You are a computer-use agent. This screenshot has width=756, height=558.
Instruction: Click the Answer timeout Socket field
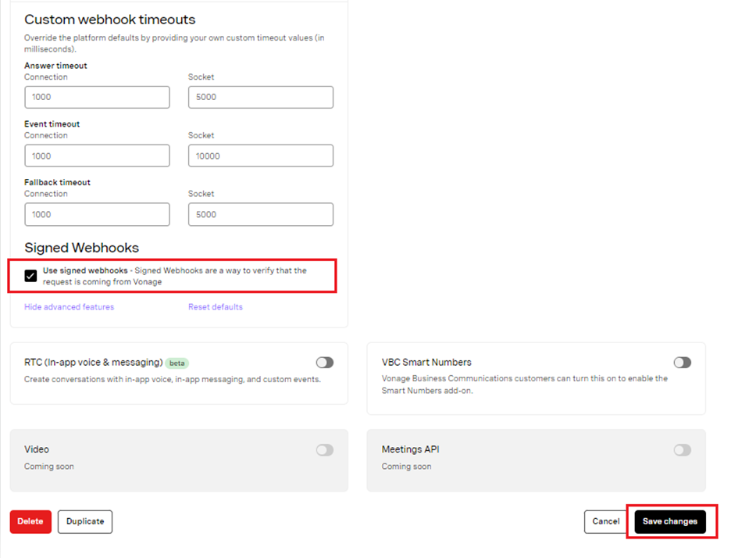point(260,97)
